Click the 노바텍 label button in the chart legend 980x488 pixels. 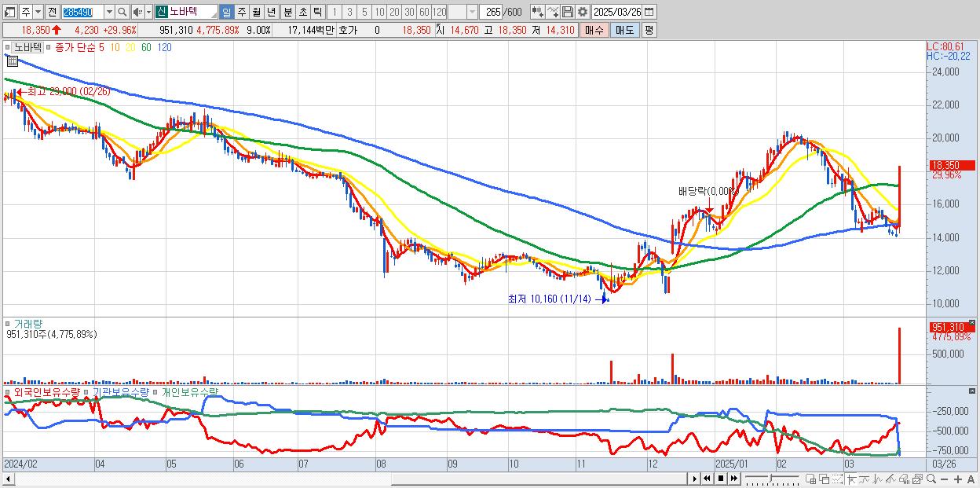(27, 47)
